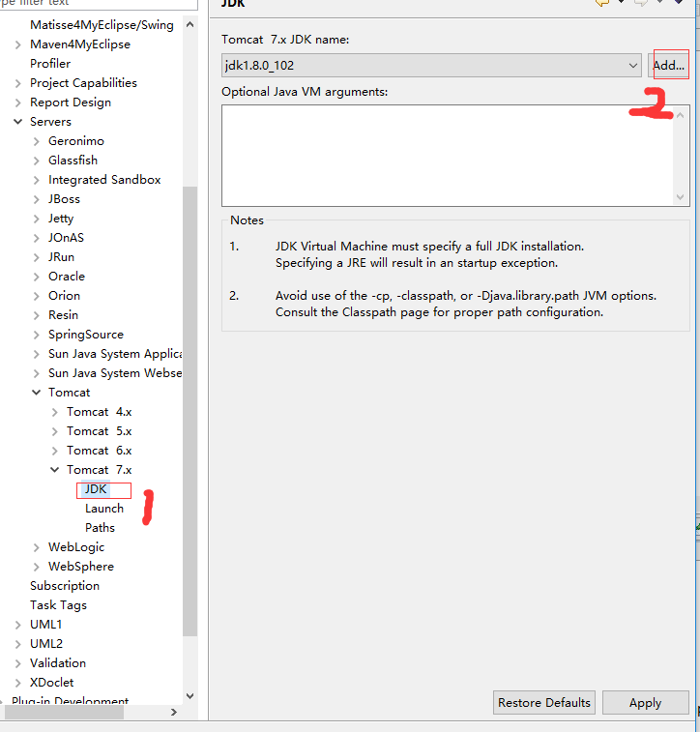Expand the Oracle server node
700x732 pixels.
click(37, 277)
